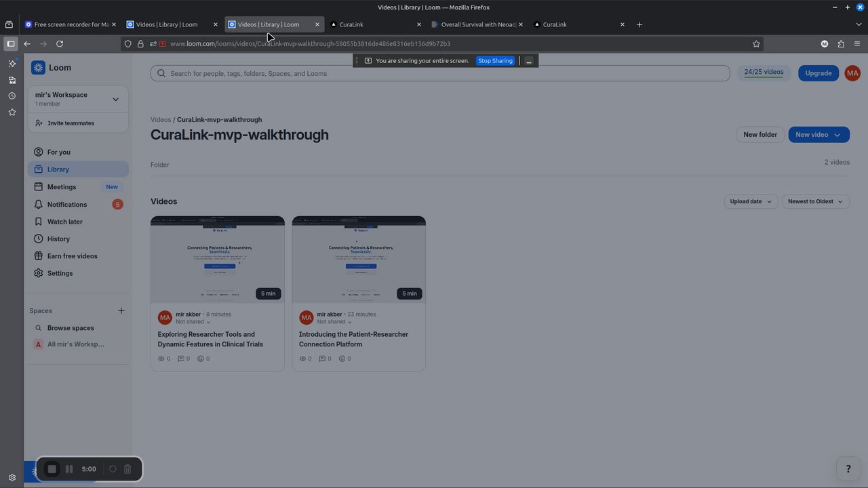
Task: List all tabs with the chevron button
Action: coord(859,24)
